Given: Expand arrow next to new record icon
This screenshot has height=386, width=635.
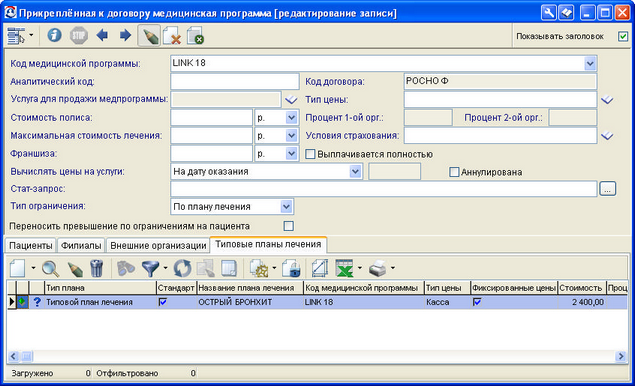Looking at the screenshot, I should tap(33, 268).
